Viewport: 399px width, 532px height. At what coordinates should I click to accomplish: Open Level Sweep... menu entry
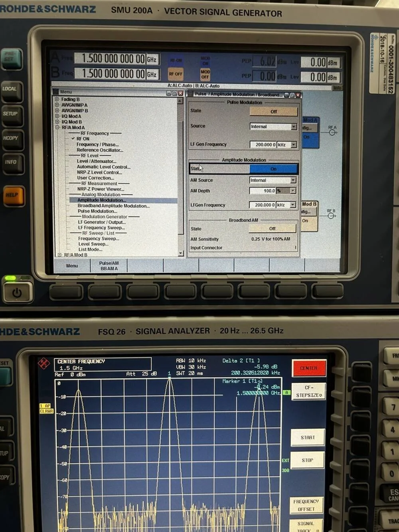point(93,244)
